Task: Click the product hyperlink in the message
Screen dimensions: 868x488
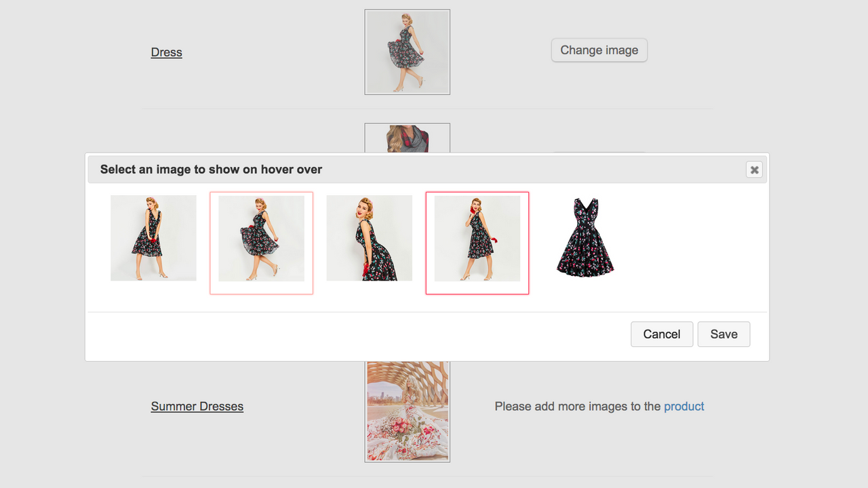Action: tap(684, 406)
